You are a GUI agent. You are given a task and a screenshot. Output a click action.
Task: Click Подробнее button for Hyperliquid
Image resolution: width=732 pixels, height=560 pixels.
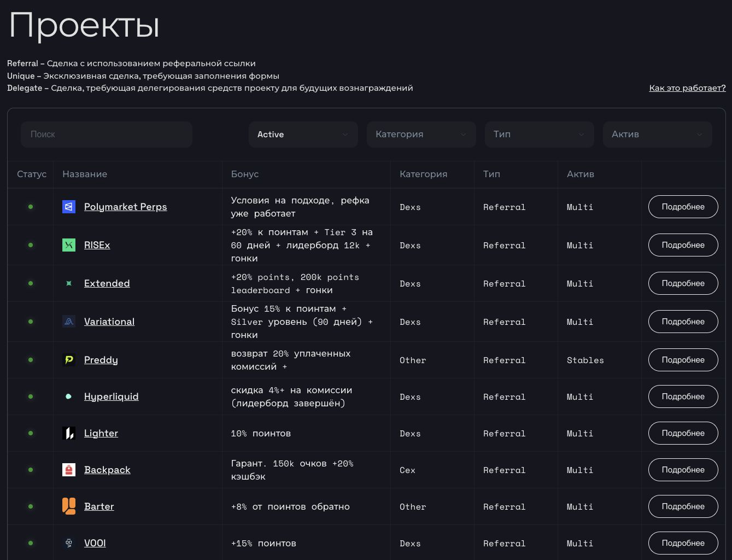tap(683, 396)
